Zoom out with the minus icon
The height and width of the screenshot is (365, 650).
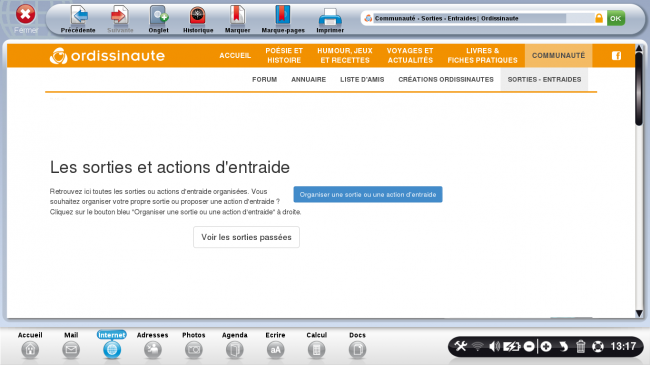coord(529,346)
